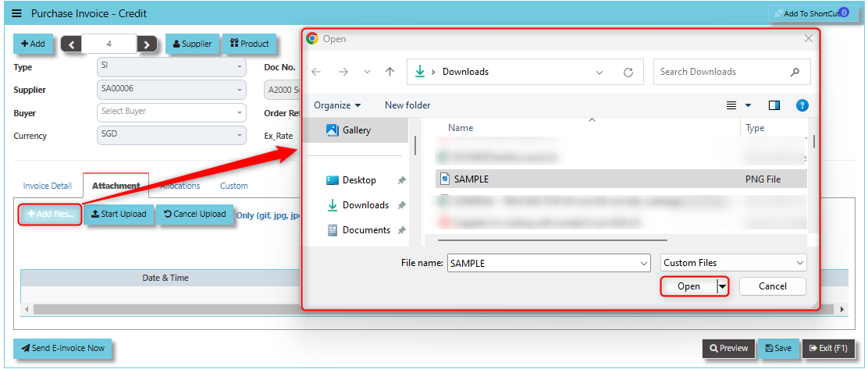Click the refresh icon in file dialog
Viewport: 868px width, 369px height.
pyautogui.click(x=628, y=72)
